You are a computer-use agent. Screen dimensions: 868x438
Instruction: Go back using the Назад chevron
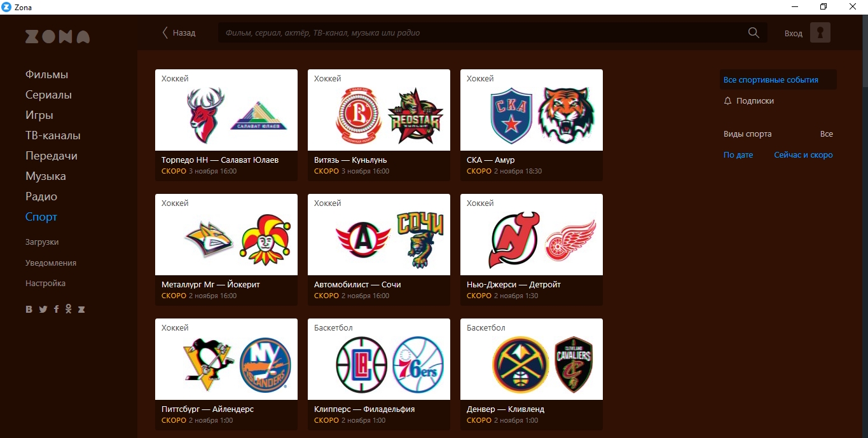coord(166,32)
